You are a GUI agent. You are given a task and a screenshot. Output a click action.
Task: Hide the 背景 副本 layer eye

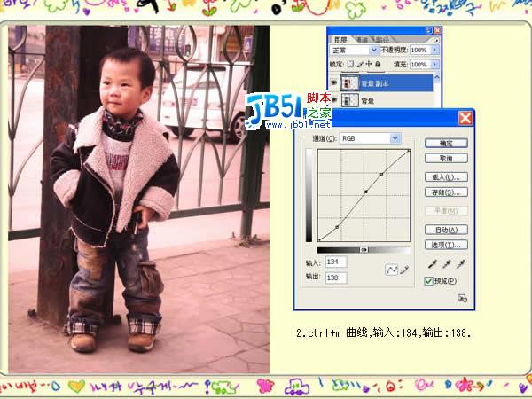point(334,82)
